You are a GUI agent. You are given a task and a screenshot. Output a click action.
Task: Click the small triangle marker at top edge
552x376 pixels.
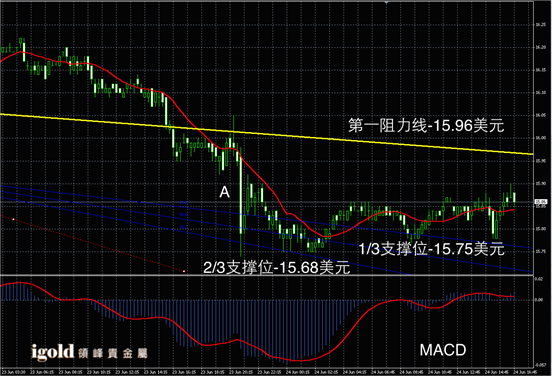387,2
